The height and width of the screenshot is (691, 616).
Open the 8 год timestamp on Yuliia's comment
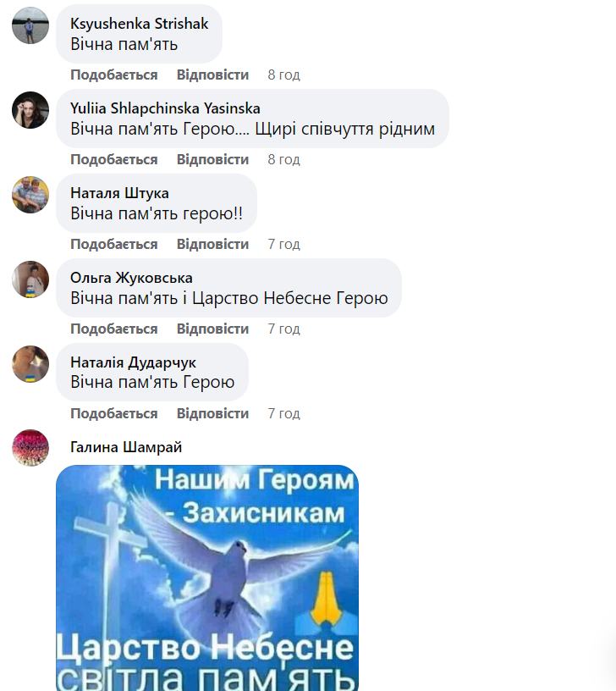coord(284,159)
